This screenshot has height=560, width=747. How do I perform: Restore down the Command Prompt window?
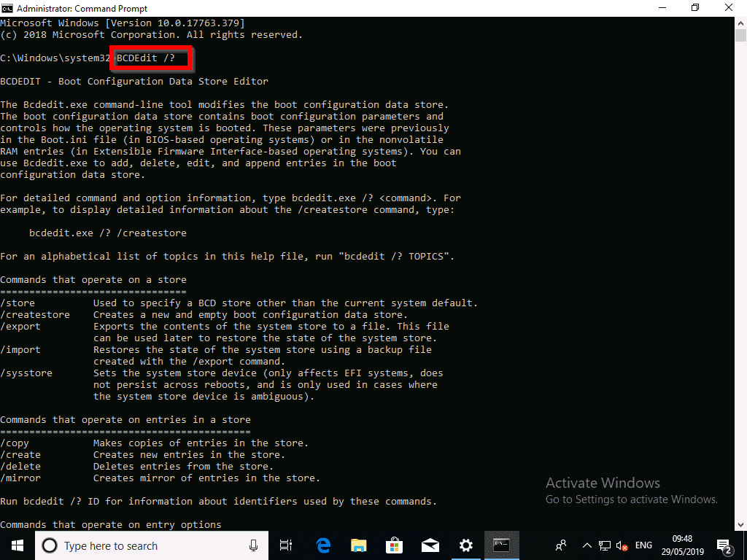click(695, 8)
